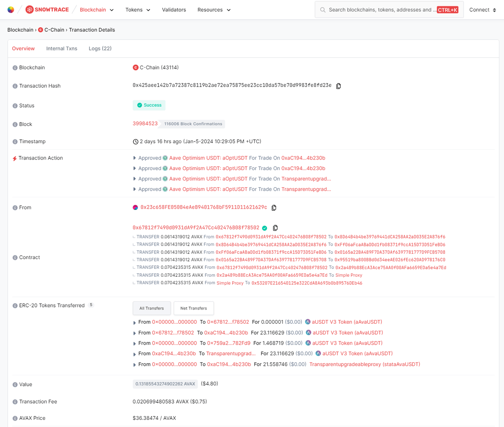The height and width of the screenshot is (427, 504).
Task: Switch to Net Transfers view
Action: (194, 308)
